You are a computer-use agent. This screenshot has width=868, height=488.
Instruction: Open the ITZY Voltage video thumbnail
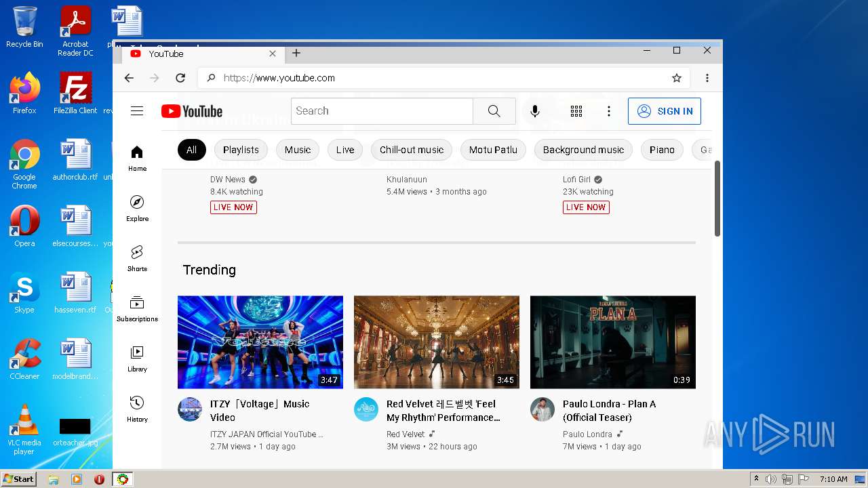(260, 342)
